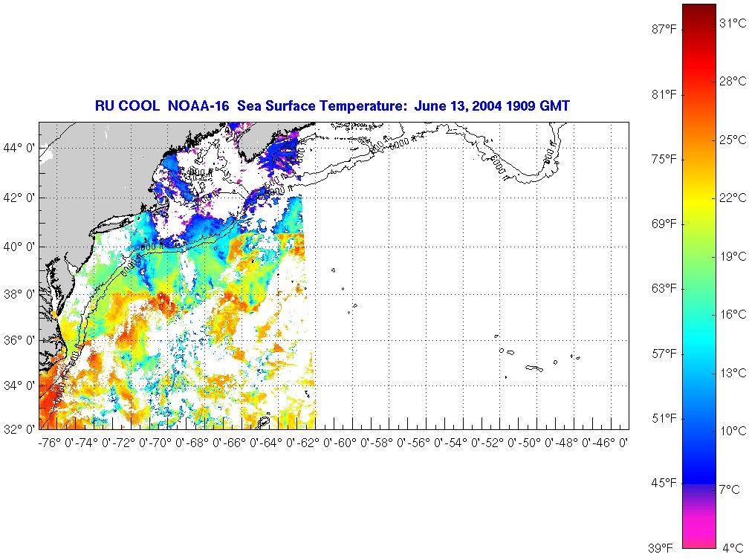The image size is (749, 560).
Task: Click the 22°C color bar label
Action: [733, 198]
